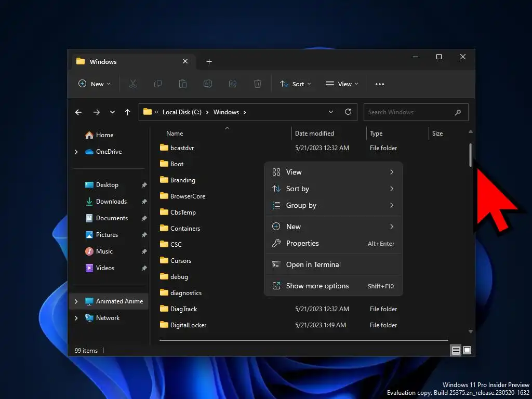Screen dimensions: 532x399
Task: Open View submenu in context menu
Action: 334,172
